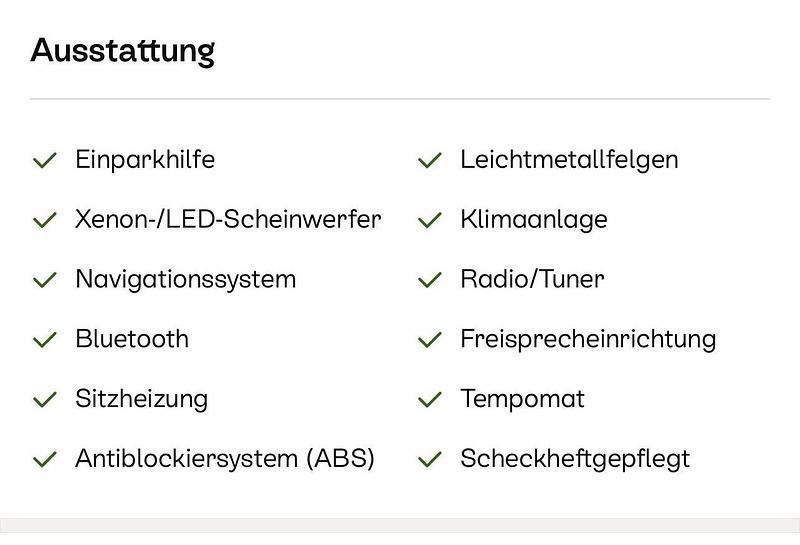
Task: Click the Freisprecheinrichtung text label
Action: click(x=588, y=339)
